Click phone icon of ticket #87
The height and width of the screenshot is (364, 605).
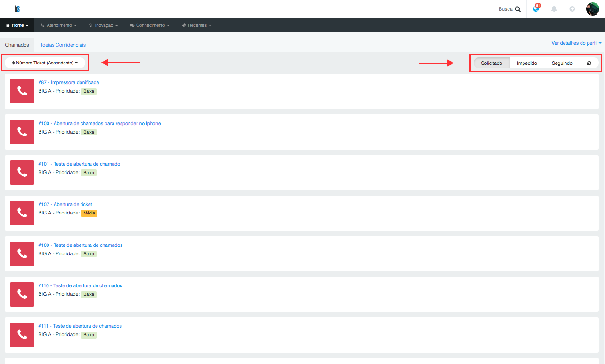[x=22, y=91]
